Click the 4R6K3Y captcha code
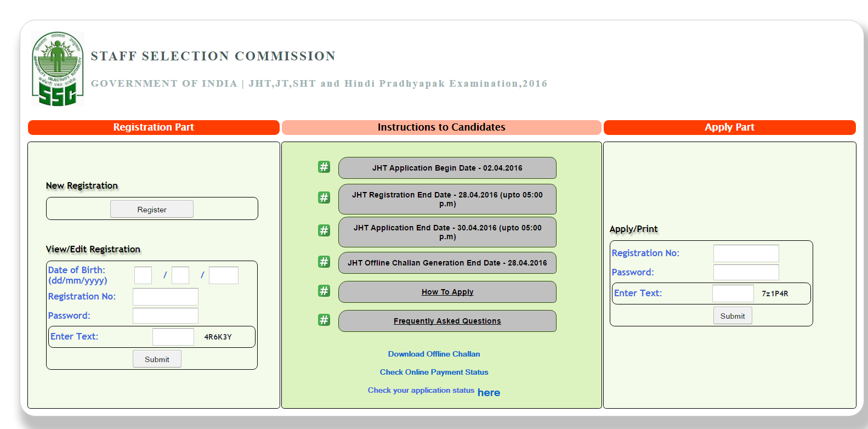 [x=218, y=337]
